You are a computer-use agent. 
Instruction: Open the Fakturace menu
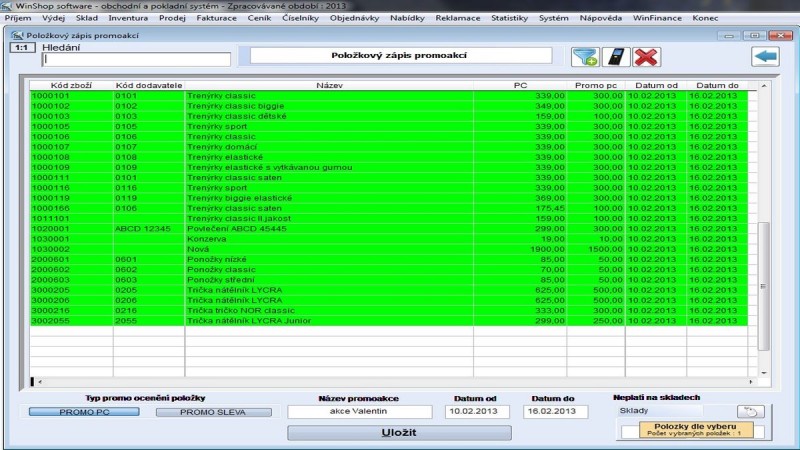coord(214,18)
